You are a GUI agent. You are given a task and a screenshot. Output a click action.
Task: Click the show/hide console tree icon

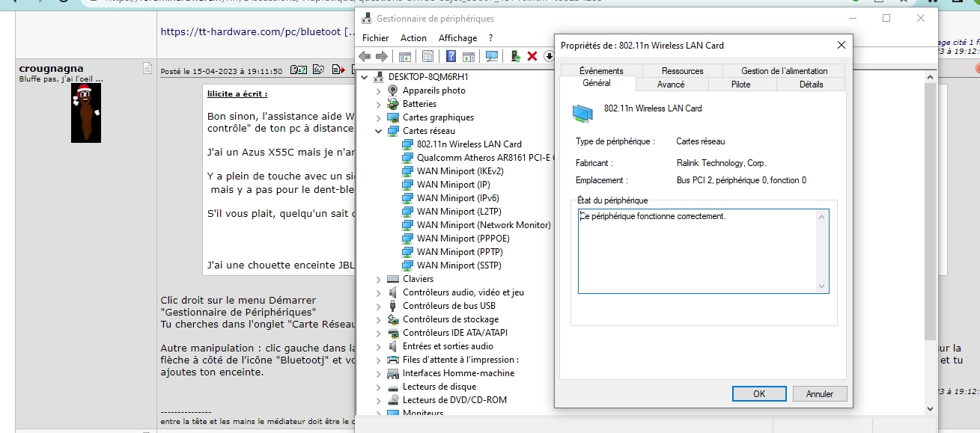click(x=404, y=56)
